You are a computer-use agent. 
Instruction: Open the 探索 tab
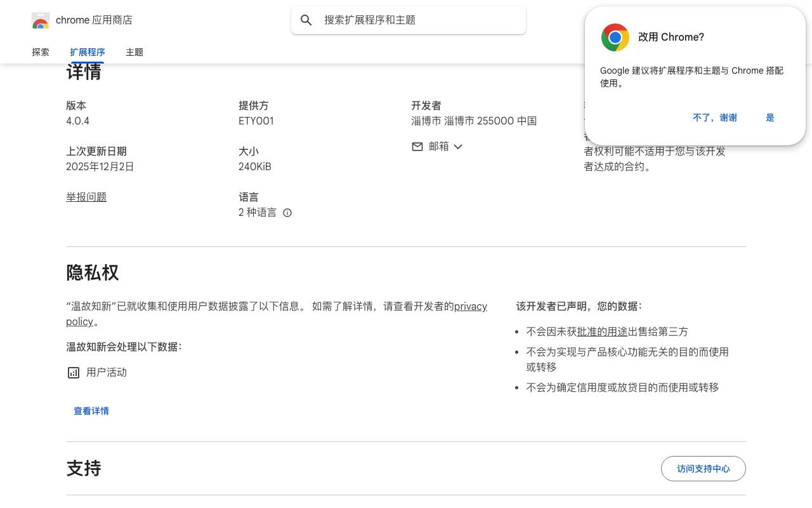pyautogui.click(x=41, y=52)
